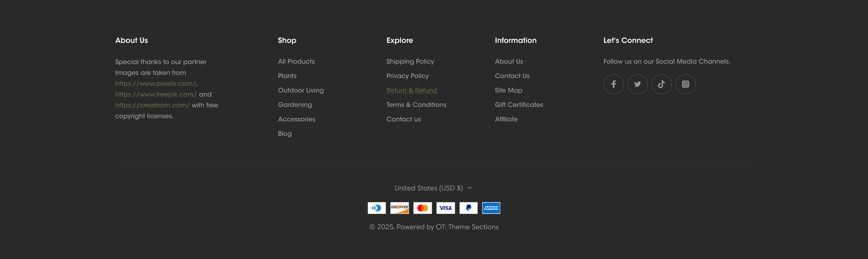Click the American Express payment icon
The width and height of the screenshot is (868, 259).
pos(491,208)
